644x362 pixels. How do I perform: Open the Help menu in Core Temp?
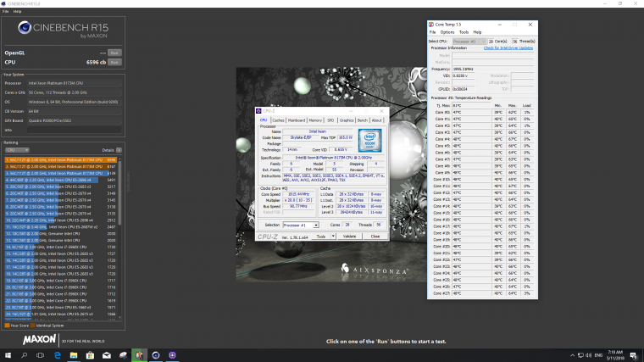pyautogui.click(x=477, y=32)
